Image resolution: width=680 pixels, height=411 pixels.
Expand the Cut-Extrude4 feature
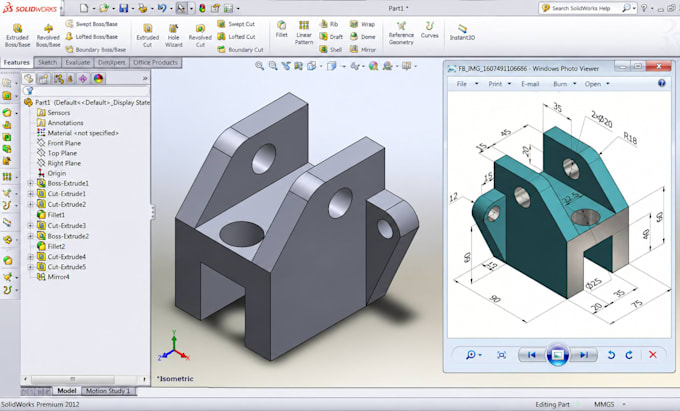(x=30, y=257)
